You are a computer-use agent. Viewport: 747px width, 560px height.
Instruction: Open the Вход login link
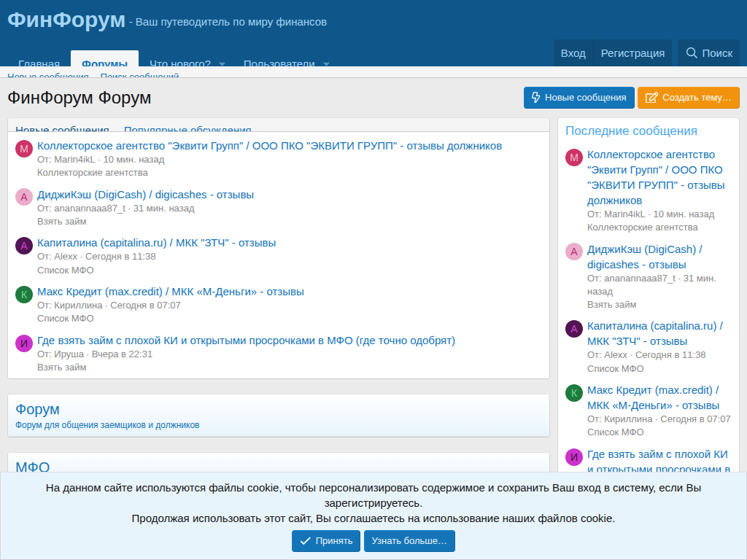(x=573, y=53)
